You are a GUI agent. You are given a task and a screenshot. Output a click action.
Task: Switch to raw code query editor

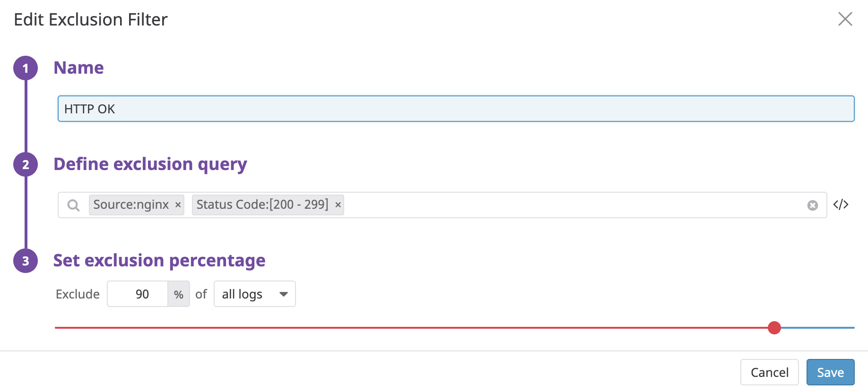click(841, 205)
